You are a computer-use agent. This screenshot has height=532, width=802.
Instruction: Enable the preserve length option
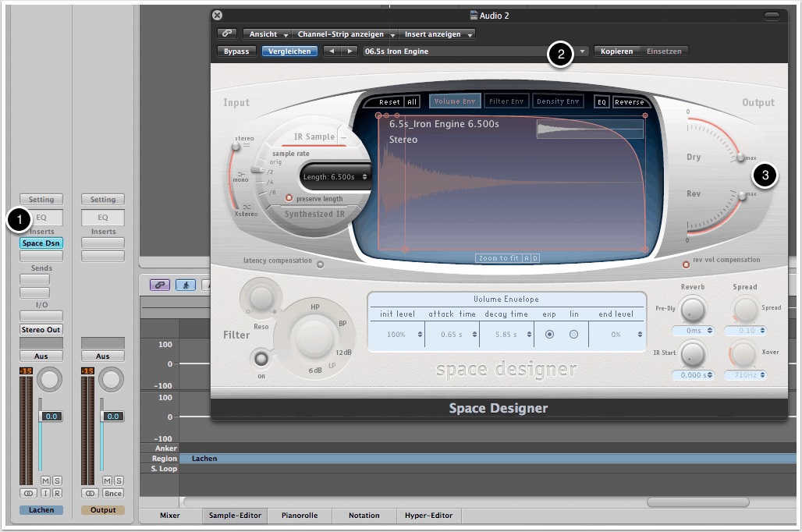click(x=289, y=199)
